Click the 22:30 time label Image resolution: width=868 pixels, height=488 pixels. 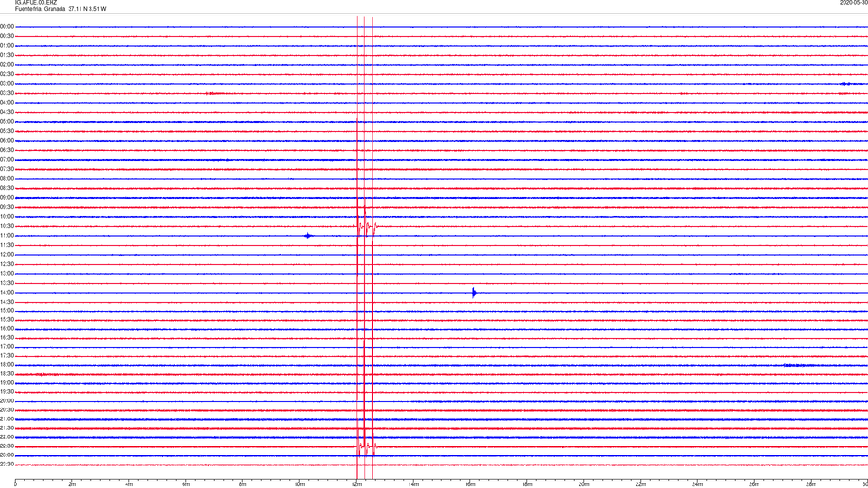pyautogui.click(x=6, y=446)
